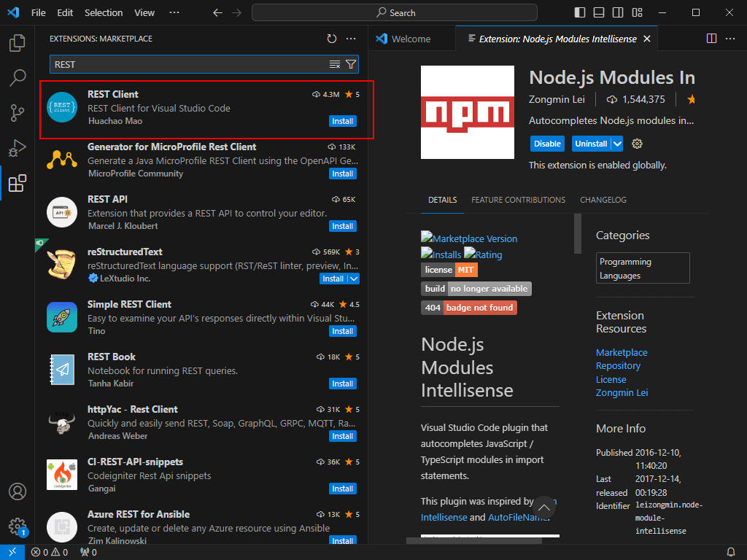Image resolution: width=747 pixels, height=560 pixels.
Task: Open the Source Control view
Action: tap(18, 113)
